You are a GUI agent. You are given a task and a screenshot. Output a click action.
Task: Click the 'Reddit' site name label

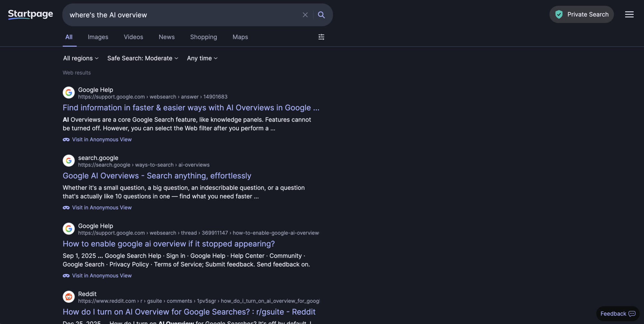point(87,294)
